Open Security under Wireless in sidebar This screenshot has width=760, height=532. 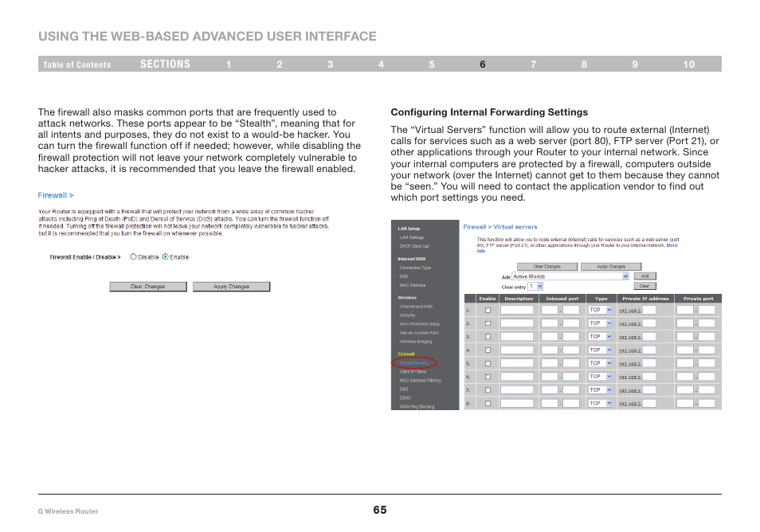pyautogui.click(x=407, y=315)
